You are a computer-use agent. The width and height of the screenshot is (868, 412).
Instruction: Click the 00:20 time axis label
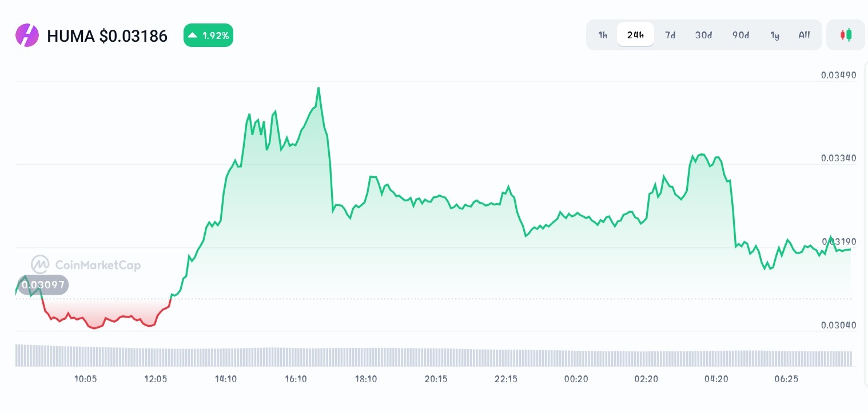point(576,379)
